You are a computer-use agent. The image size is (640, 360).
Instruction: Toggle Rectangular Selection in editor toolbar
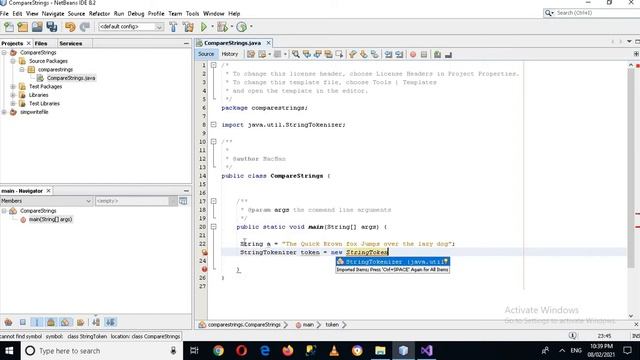click(x=339, y=54)
